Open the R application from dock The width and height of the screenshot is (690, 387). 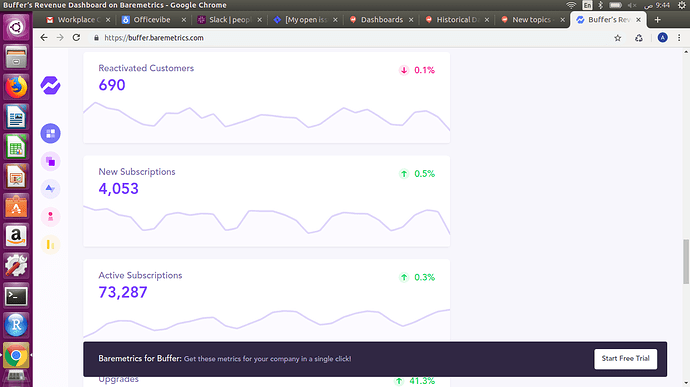[x=16, y=325]
